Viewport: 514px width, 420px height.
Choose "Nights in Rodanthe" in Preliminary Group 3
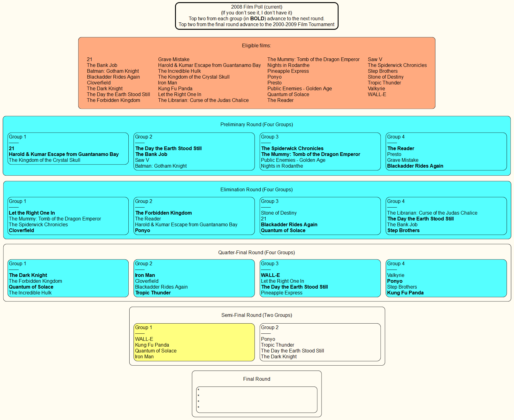(282, 166)
